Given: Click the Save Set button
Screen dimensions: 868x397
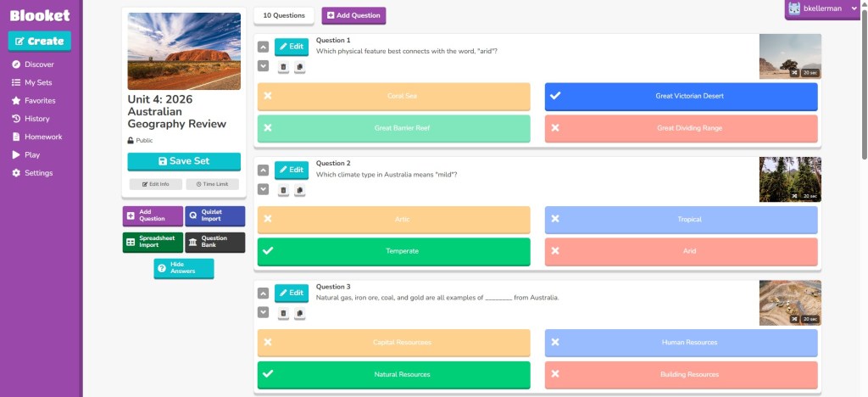Looking at the screenshot, I should [x=184, y=161].
